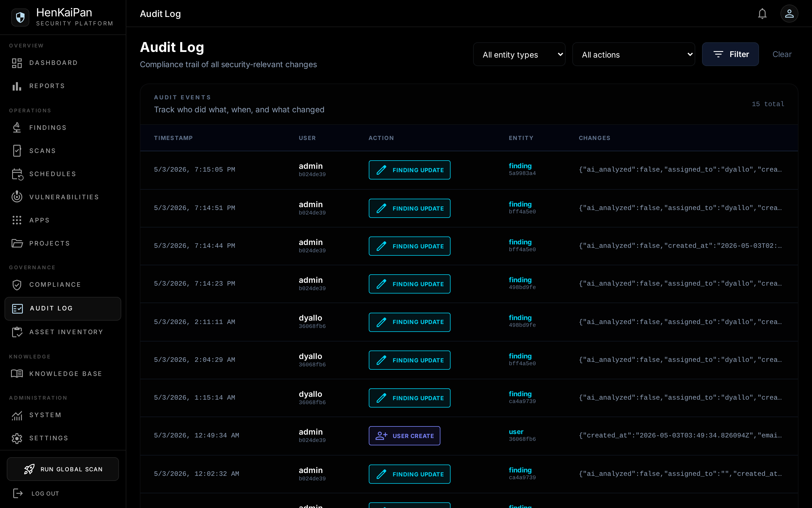Image resolution: width=812 pixels, height=508 pixels.
Task: Click pencil icon in 12:02:32 AM row badge
Action: [x=381, y=474]
